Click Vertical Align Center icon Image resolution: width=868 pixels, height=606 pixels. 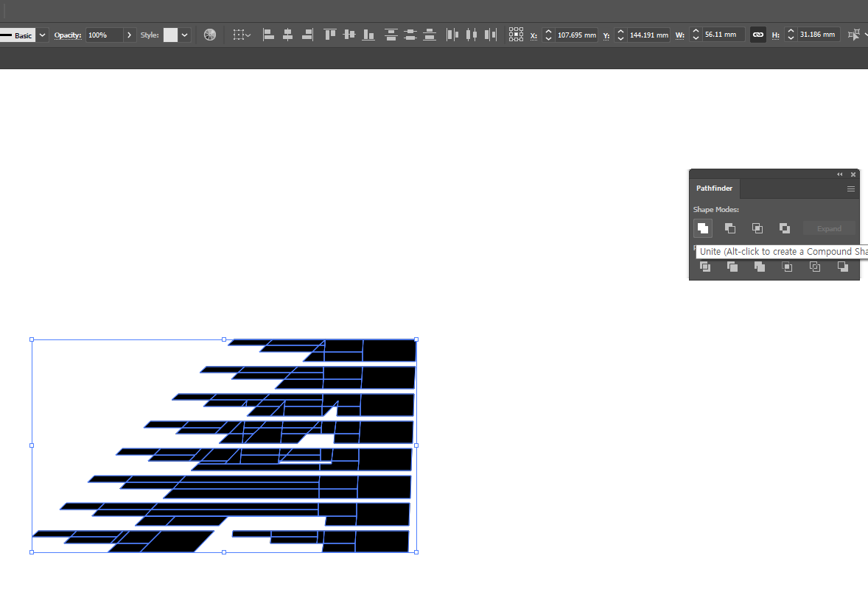click(349, 35)
